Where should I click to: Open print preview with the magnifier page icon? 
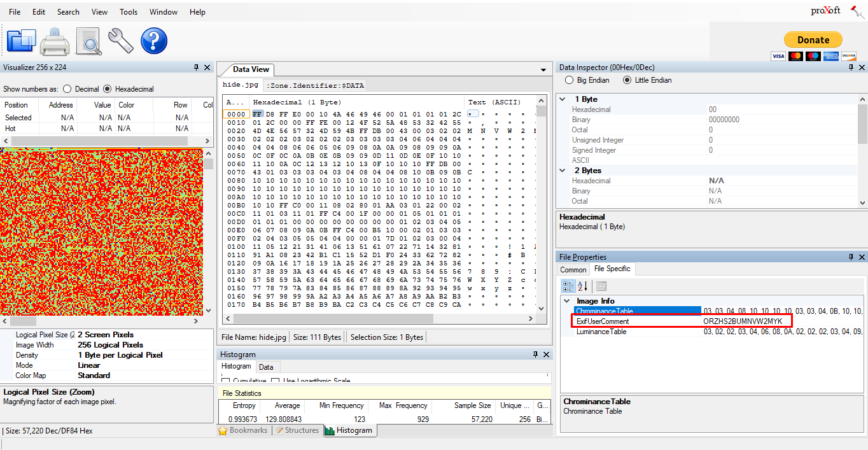(x=88, y=41)
